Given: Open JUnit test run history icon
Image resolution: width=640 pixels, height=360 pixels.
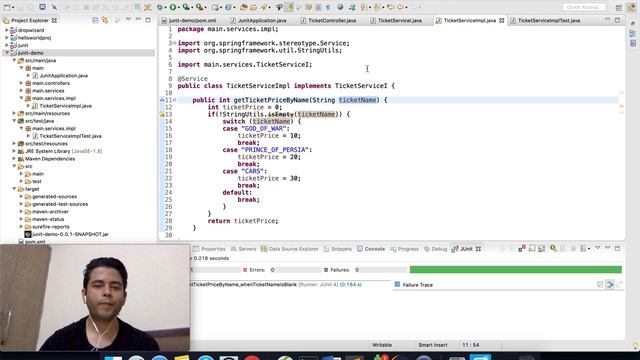Looking at the screenshot, I should [x=583, y=248].
